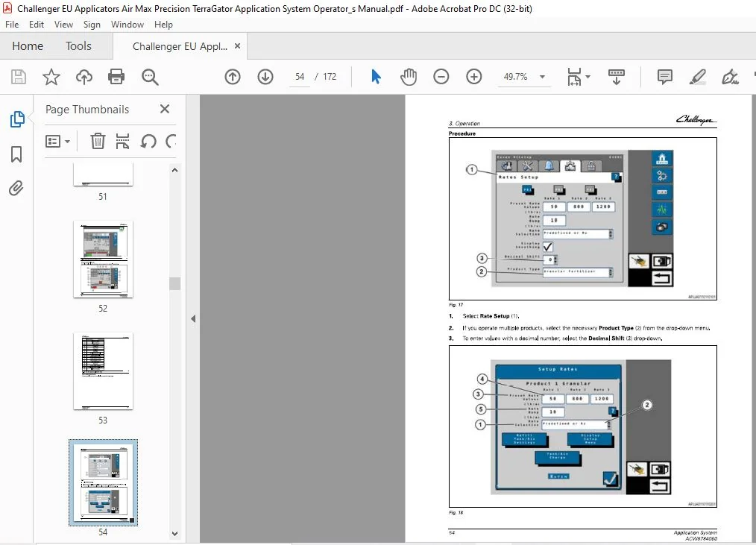Open the Bookmarks panel icon

click(16, 154)
